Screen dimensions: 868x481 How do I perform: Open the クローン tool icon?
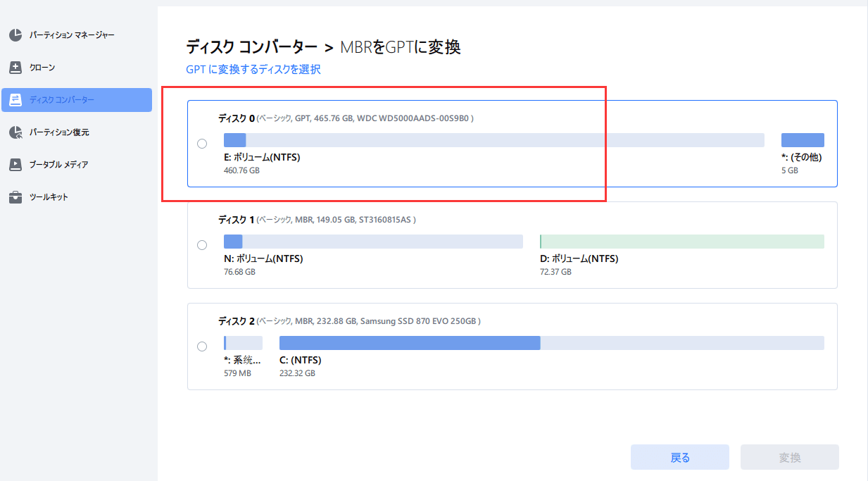14,67
